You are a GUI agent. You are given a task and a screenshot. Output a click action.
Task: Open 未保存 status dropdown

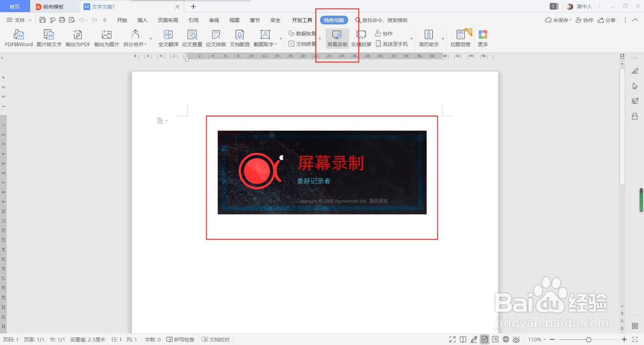[558, 20]
